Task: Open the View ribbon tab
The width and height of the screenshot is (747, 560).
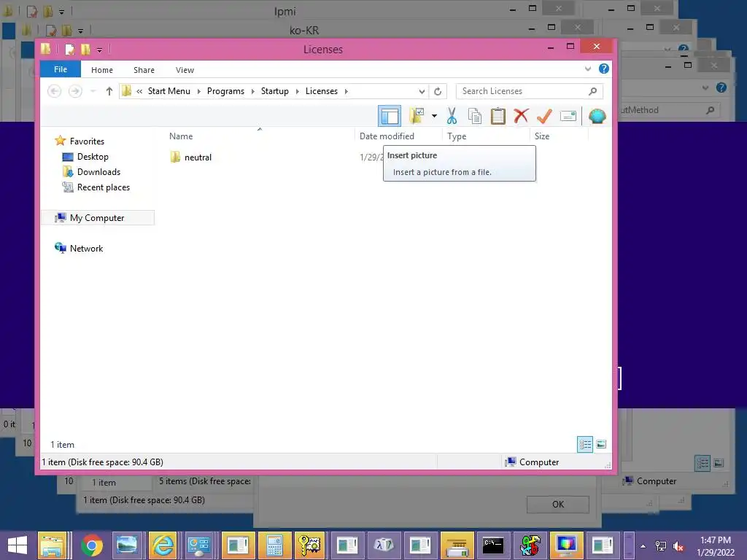Action: (185, 70)
